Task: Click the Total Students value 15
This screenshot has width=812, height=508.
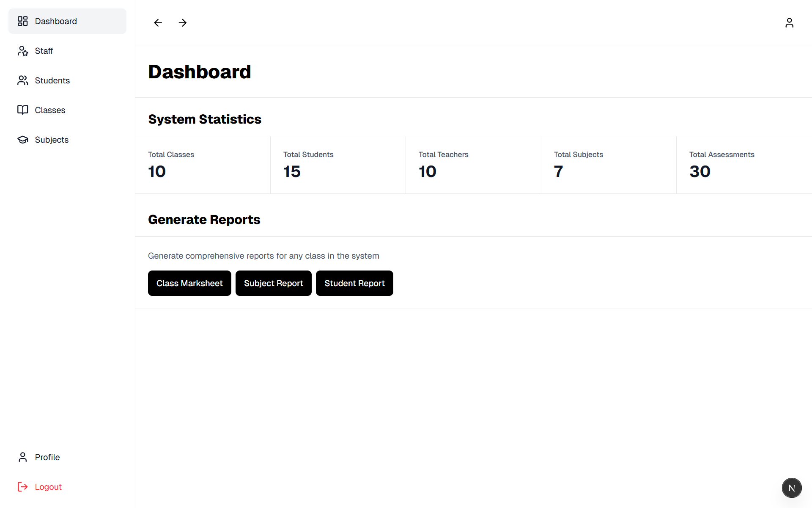Action: click(292, 171)
